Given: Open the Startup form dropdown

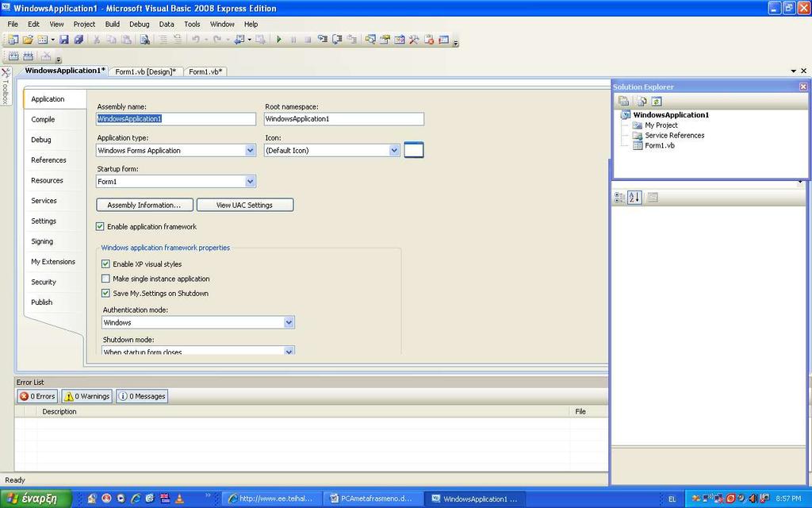Looking at the screenshot, I should (250, 182).
